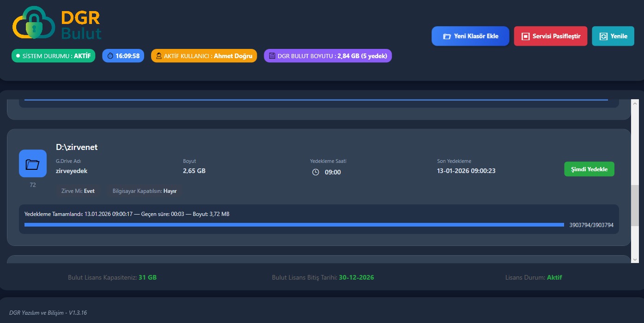Toggle the Zirve Mi: Evet tag
The image size is (644, 323).
[x=78, y=191]
